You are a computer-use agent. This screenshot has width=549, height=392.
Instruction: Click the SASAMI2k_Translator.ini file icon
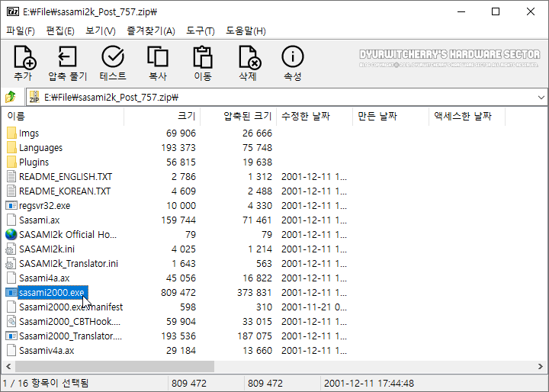pyautogui.click(x=11, y=263)
